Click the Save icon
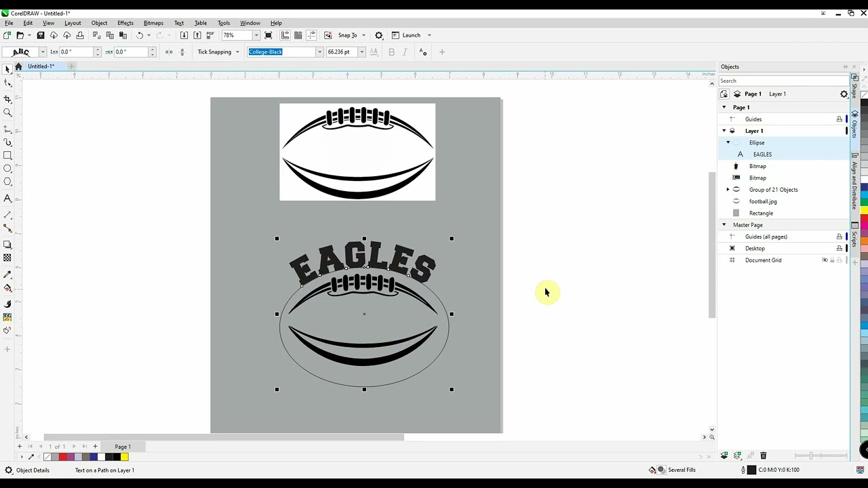868x488 pixels. [41, 35]
